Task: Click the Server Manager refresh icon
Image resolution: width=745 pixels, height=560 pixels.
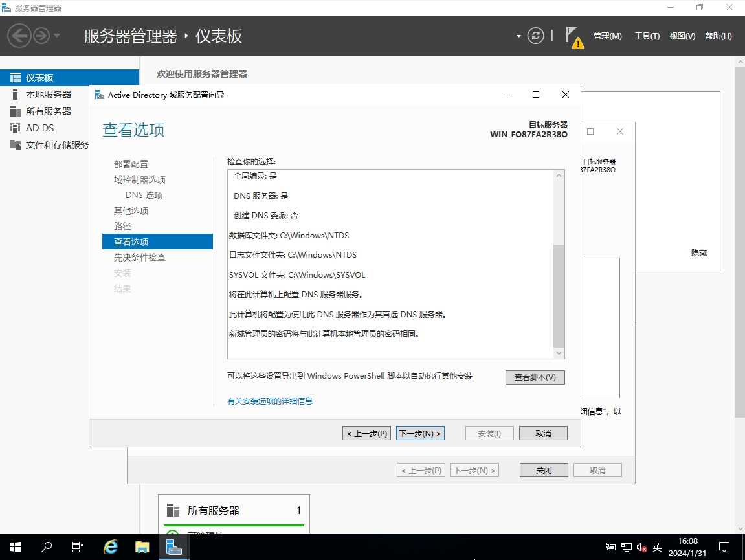Action: tap(535, 36)
